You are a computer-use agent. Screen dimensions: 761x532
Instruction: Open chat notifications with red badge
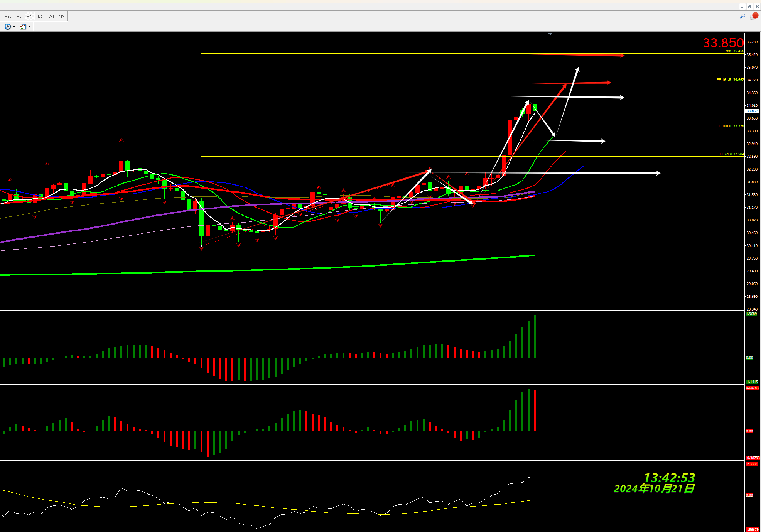click(754, 16)
